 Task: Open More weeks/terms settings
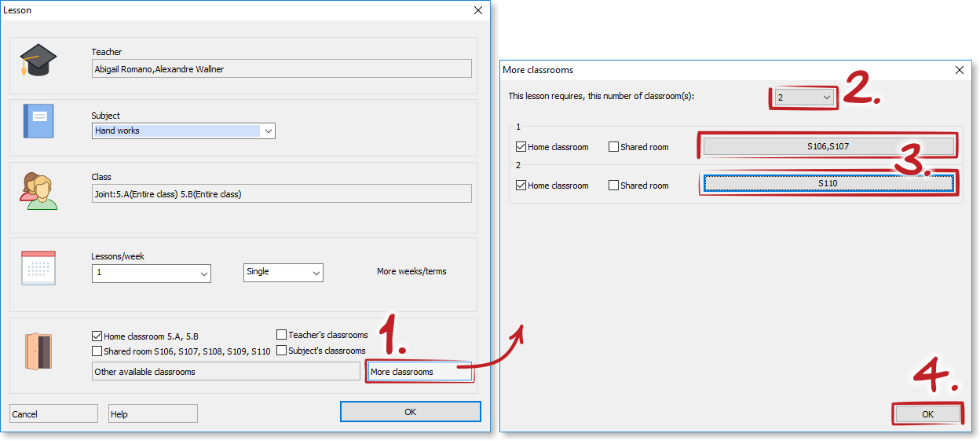411,271
